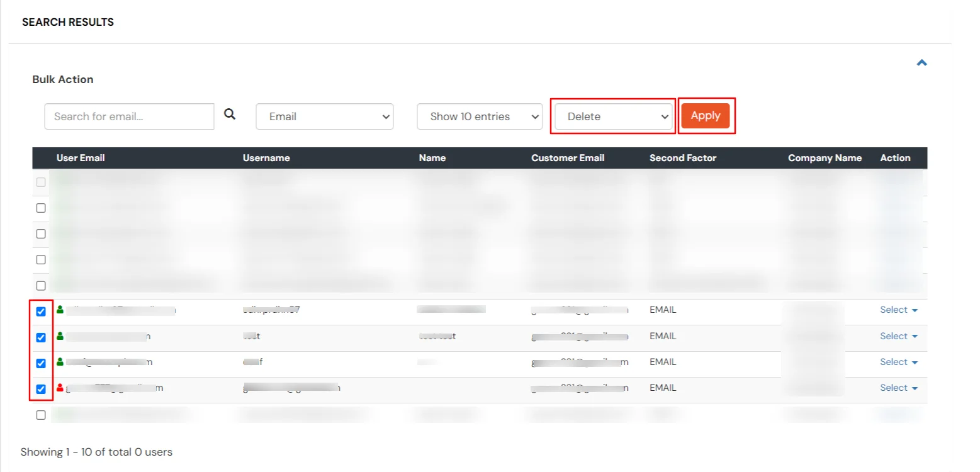Click the User Email column header
The image size is (980, 472).
point(81,158)
